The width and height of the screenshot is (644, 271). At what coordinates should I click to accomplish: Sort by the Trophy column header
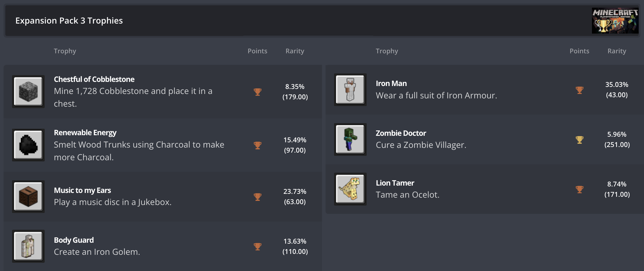tap(65, 51)
